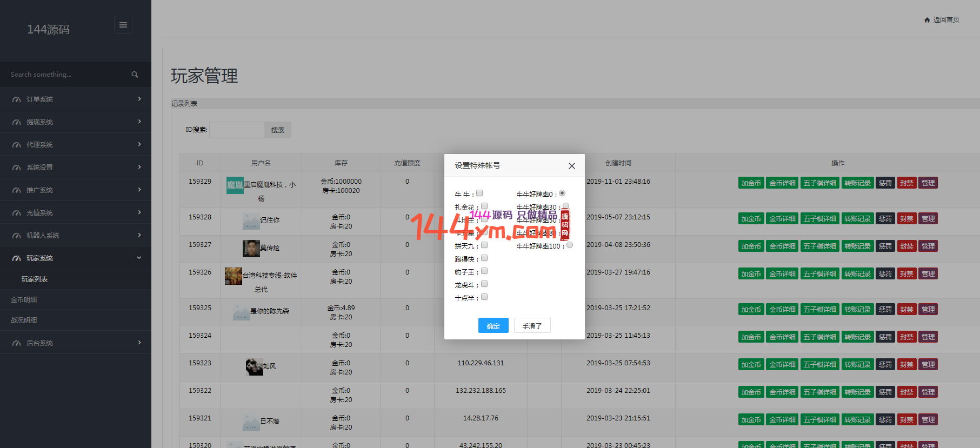Image resolution: width=980 pixels, height=448 pixels.
Task: Click the gauge icon next to 订单系统
Action: point(17,99)
